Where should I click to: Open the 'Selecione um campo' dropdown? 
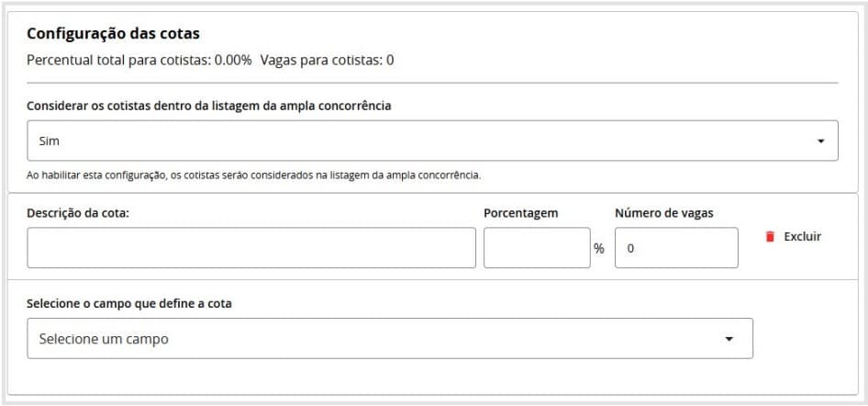(389, 339)
